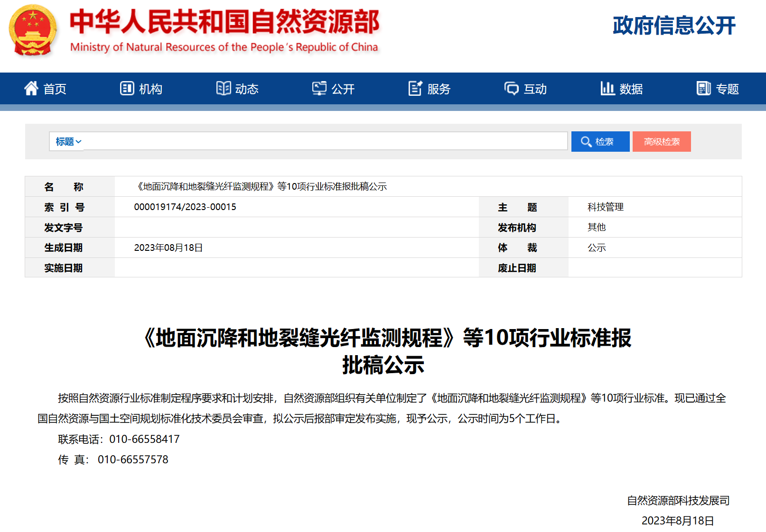This screenshot has height=532, width=766.
Task: Focus the search keyword input field
Action: pos(325,141)
